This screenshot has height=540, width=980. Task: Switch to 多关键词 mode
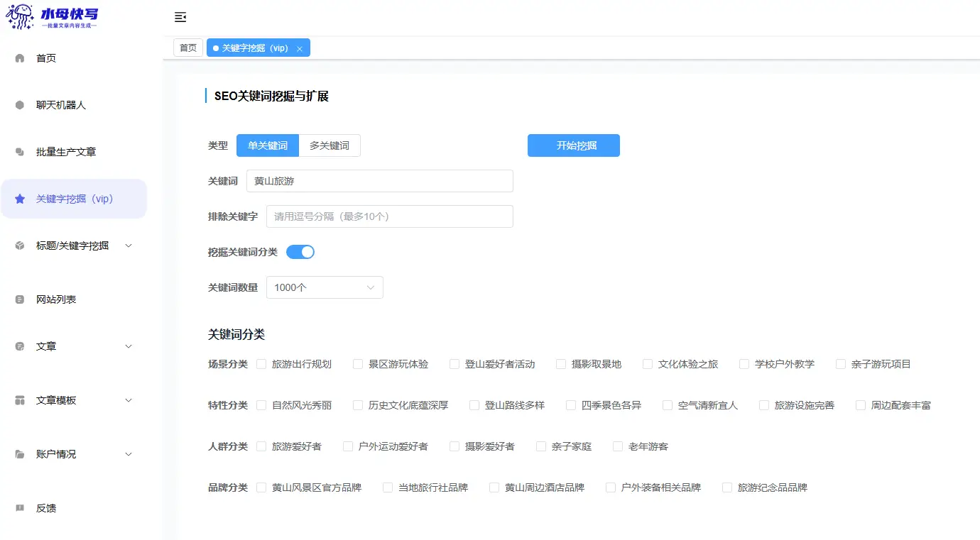coord(330,145)
